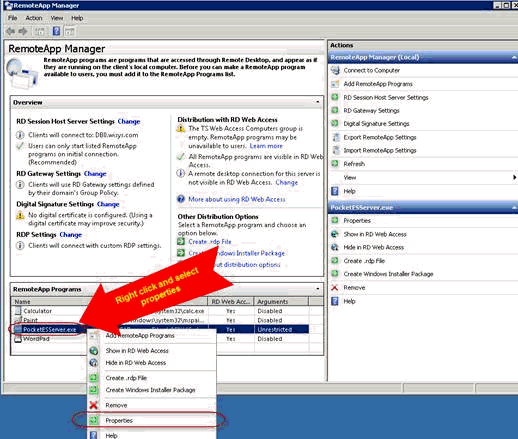Image resolution: width=518 pixels, height=439 pixels.
Task: Open the File menu
Action: click(x=12, y=18)
